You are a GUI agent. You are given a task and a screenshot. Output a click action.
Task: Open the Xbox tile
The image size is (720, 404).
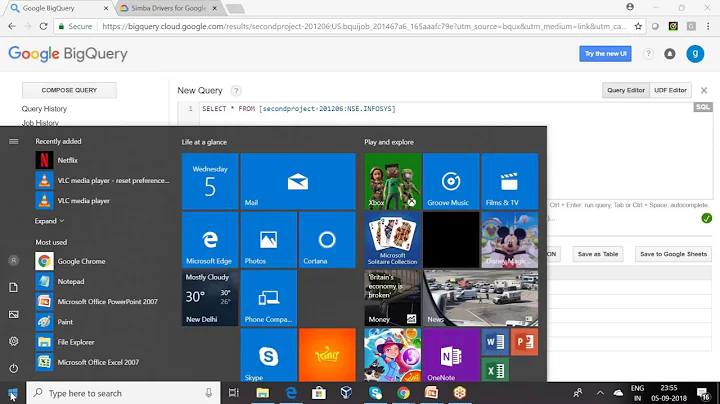click(x=393, y=181)
